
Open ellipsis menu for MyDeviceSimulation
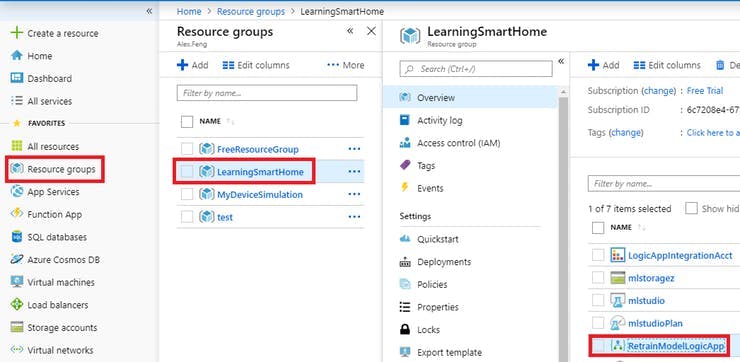coord(354,194)
